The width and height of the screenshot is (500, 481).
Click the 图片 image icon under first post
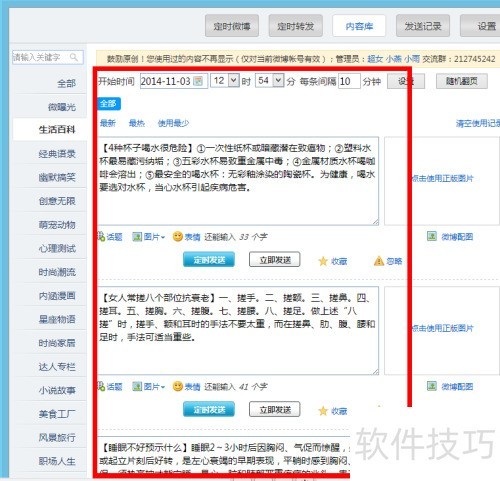tap(137, 237)
